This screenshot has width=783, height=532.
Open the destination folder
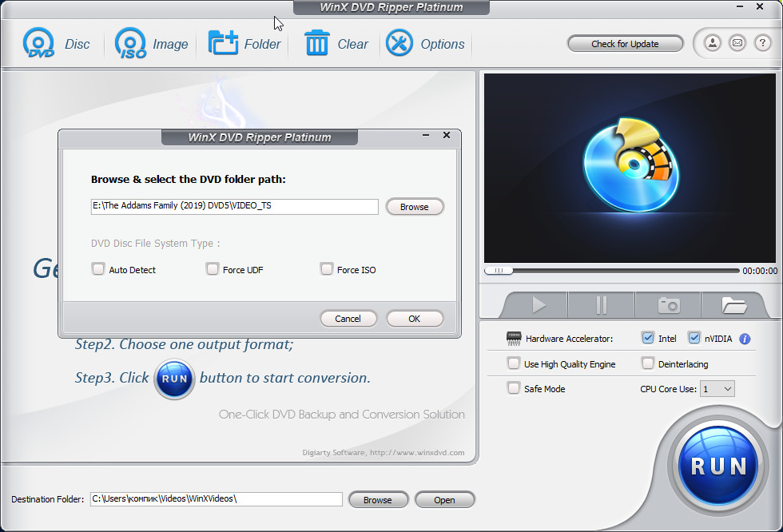click(x=444, y=499)
